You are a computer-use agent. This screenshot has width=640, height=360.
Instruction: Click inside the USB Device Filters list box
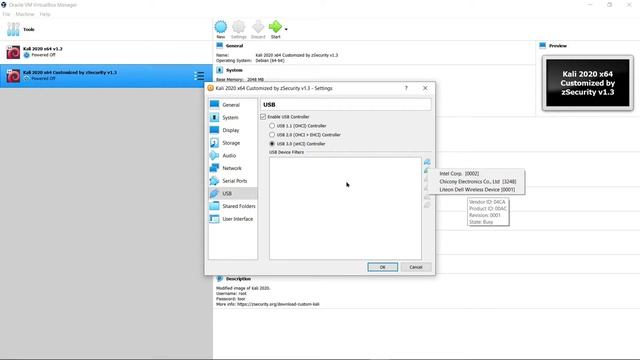(345, 208)
